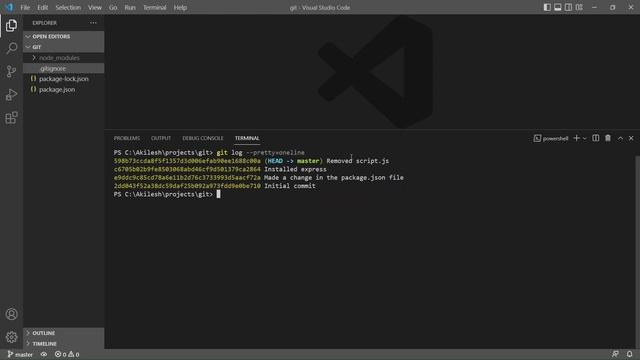Toggle the primary side bar layout icon
This screenshot has height=360, width=640.
point(547,7)
